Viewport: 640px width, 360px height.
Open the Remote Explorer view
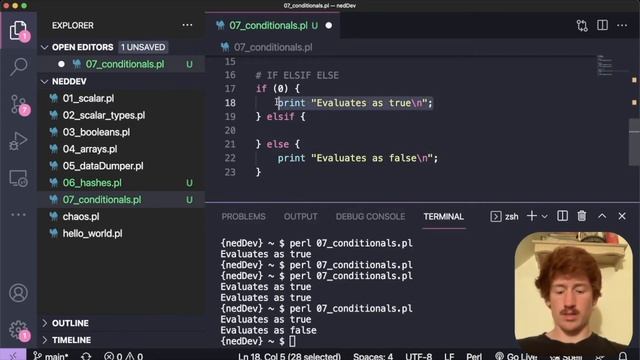pyautogui.click(x=18, y=178)
